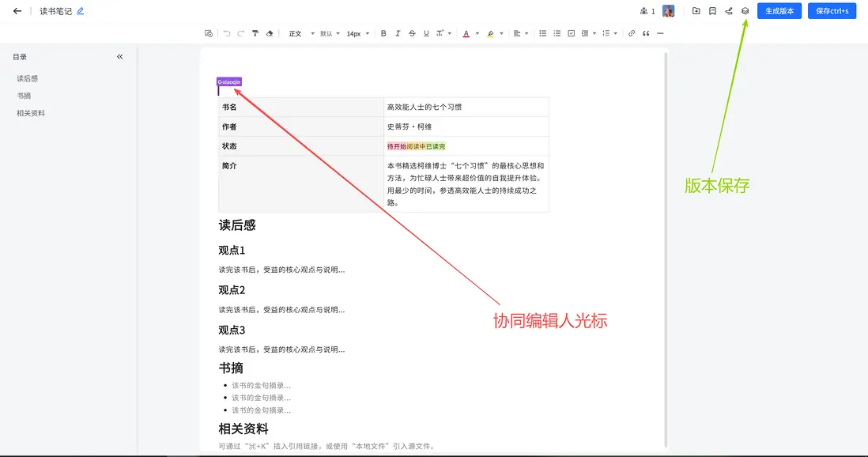868x457 pixels.
Task: Insert a hyperlink using link icon
Action: pos(631,34)
